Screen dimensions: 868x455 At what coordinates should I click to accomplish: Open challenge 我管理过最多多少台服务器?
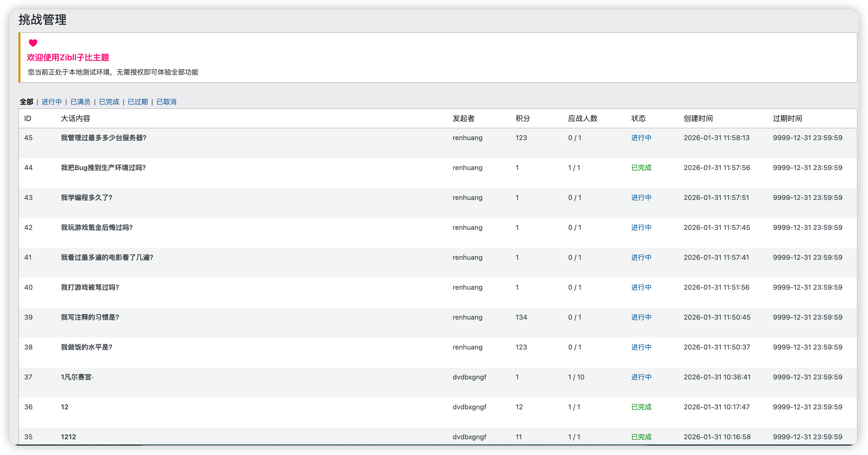103,138
